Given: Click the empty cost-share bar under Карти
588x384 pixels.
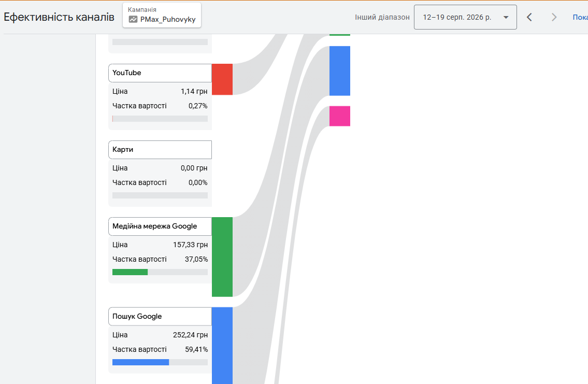Looking at the screenshot, I should tap(160, 195).
